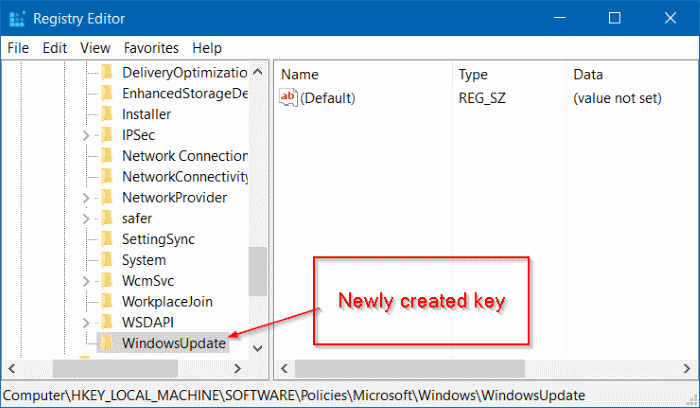Image resolution: width=700 pixels, height=408 pixels.
Task: Select the (Default) value entry
Action: [x=328, y=98]
